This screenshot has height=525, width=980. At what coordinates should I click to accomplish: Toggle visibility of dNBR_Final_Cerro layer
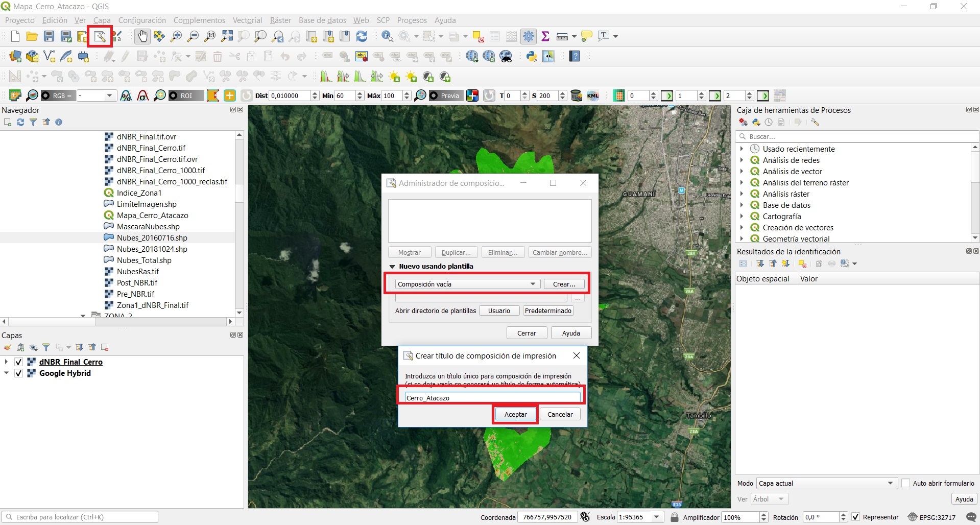point(19,362)
